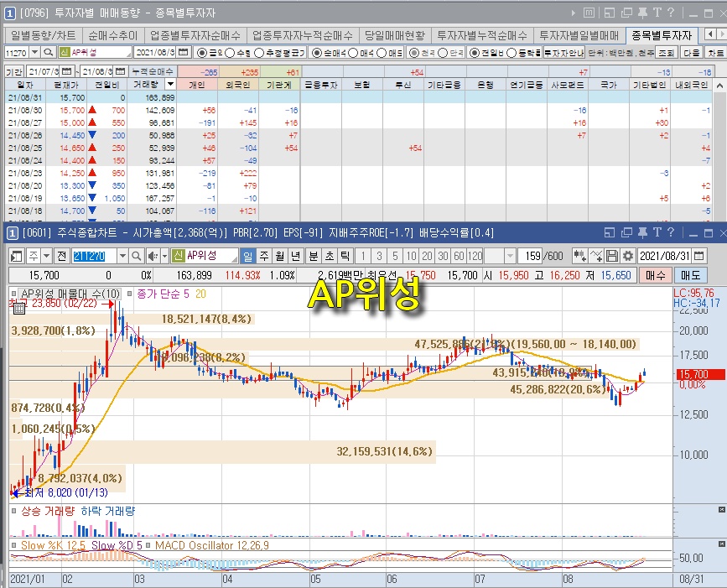Click the cascade-windows icon in trading-trend title
This screenshot has height=588, width=727.
tap(626, 13)
